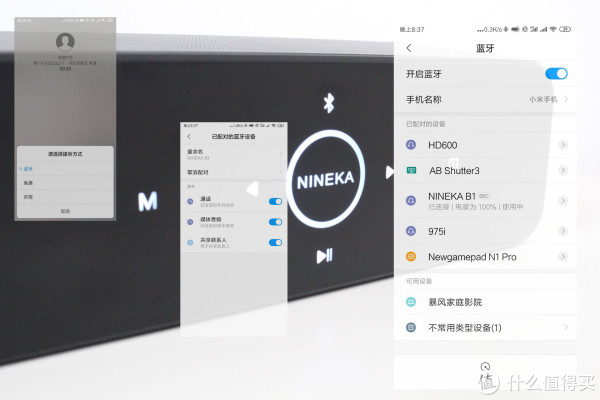Select the Newgamepad N1 Pro gamepad icon
The width and height of the screenshot is (600, 400).
pyautogui.click(x=411, y=256)
